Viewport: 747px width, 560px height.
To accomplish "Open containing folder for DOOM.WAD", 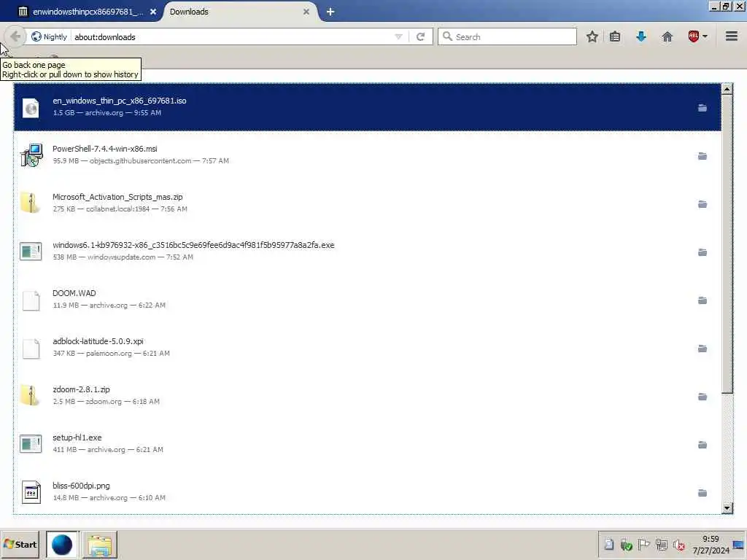I will (x=703, y=300).
